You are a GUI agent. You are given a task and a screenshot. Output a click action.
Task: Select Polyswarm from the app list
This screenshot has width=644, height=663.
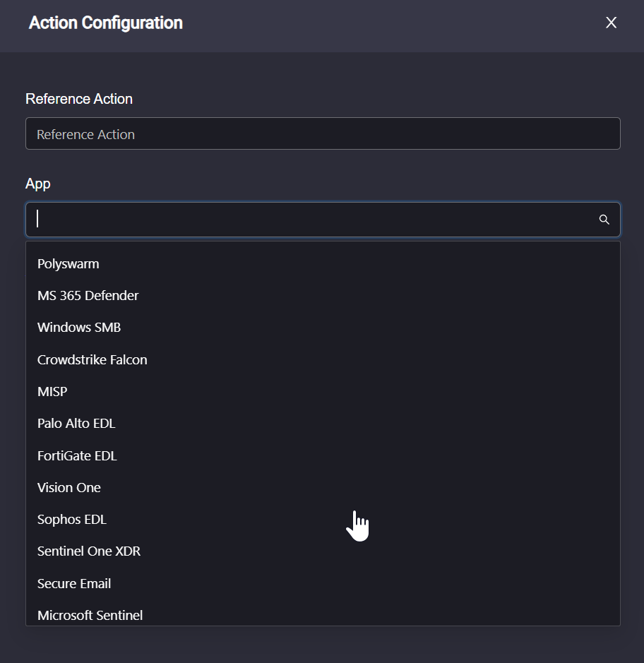(323, 264)
